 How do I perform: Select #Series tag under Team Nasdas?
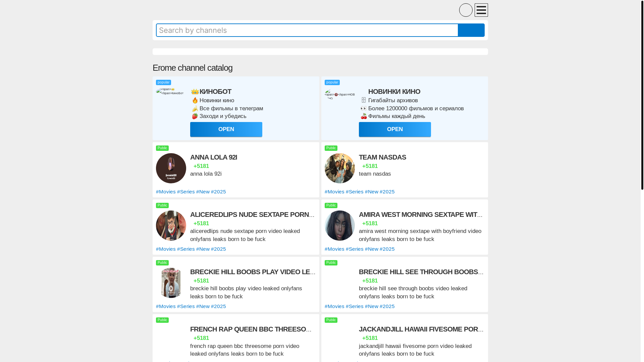click(355, 192)
